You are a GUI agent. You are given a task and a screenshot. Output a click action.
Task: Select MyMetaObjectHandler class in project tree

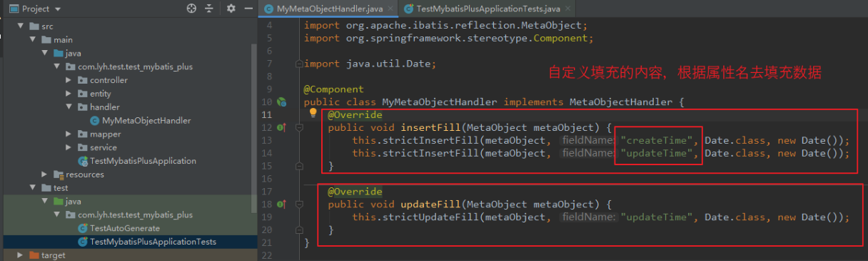(146, 121)
